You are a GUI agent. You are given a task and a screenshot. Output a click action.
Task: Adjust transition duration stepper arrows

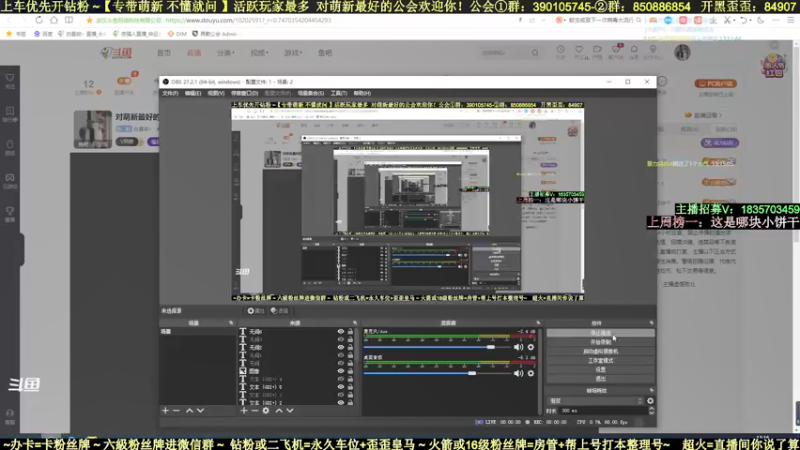651,411
